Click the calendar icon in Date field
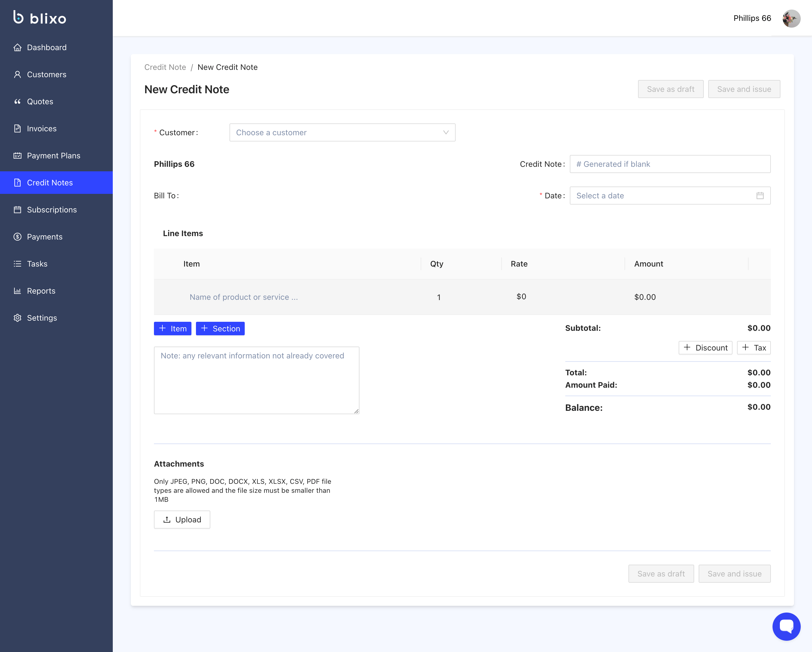The width and height of the screenshot is (812, 652). 760,196
